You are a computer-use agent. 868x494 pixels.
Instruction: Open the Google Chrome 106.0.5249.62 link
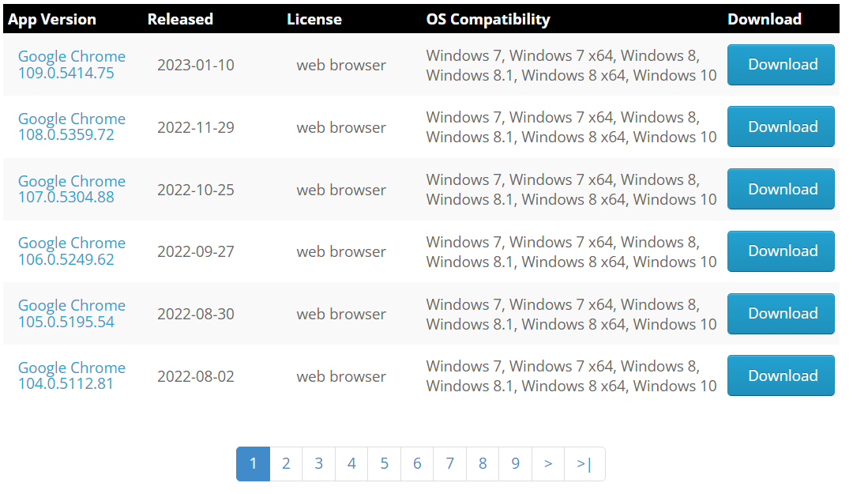pos(72,251)
